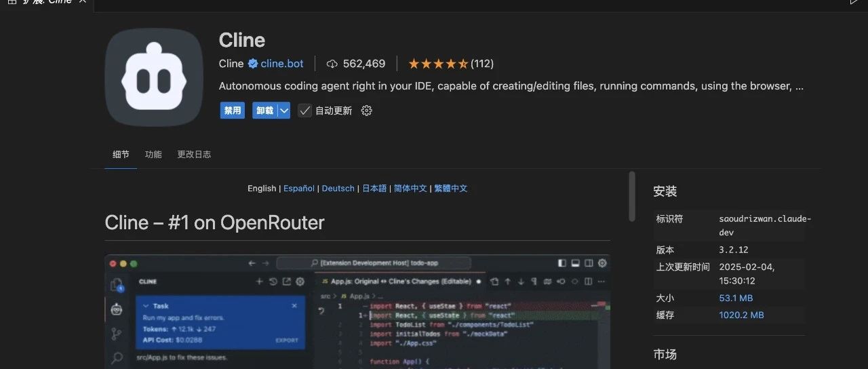868x369 pixels.
Task: Expand the dropdown arrow next to 卸载
Action: (284, 111)
